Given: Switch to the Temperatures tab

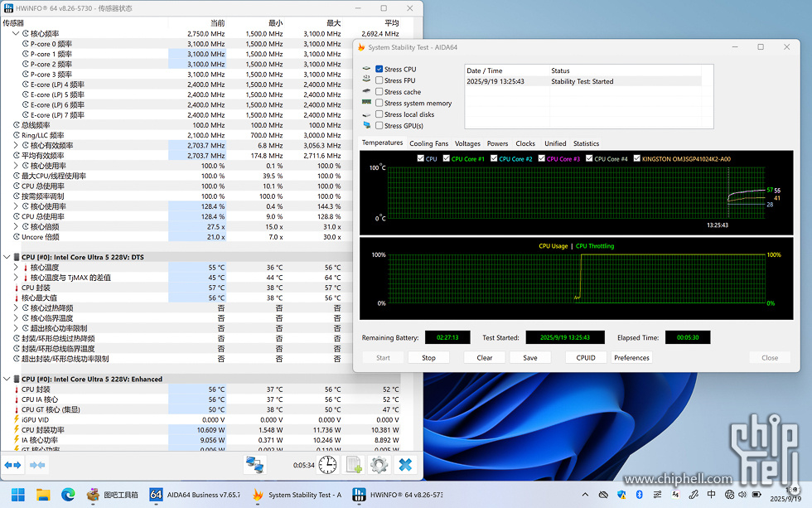Looking at the screenshot, I should (x=382, y=143).
